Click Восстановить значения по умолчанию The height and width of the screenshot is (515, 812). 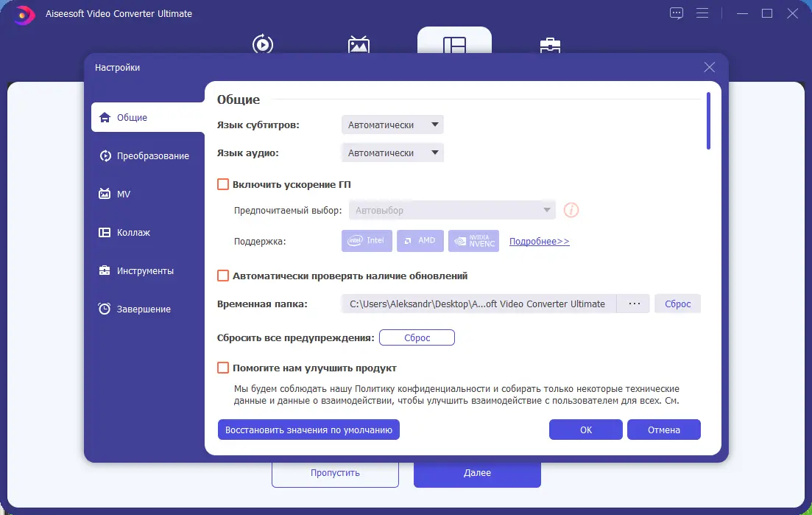click(308, 430)
